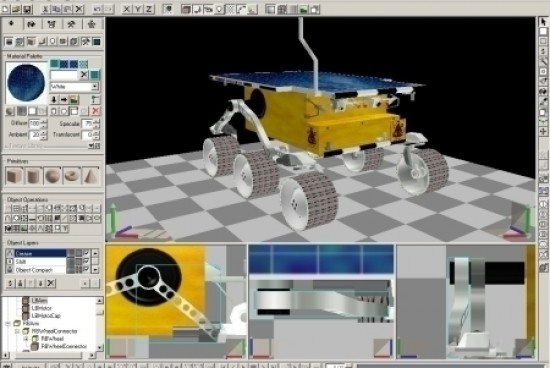Adjust the Diffuse value stepper
This screenshot has width=550, height=368.
pos(43,123)
